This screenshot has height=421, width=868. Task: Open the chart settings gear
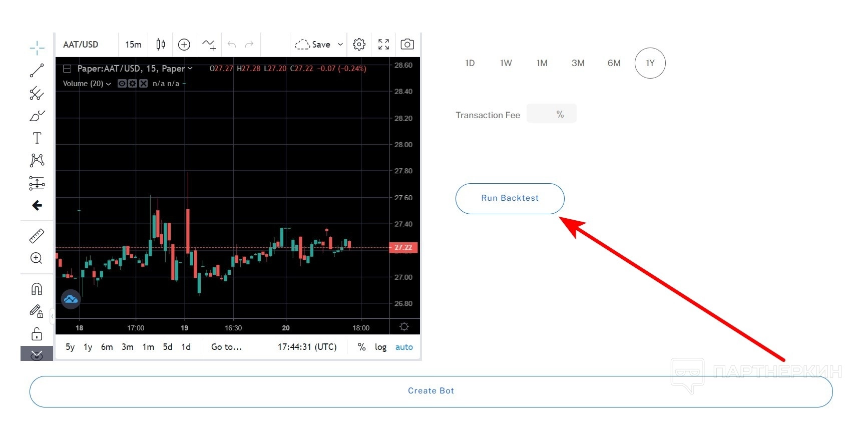tap(359, 45)
